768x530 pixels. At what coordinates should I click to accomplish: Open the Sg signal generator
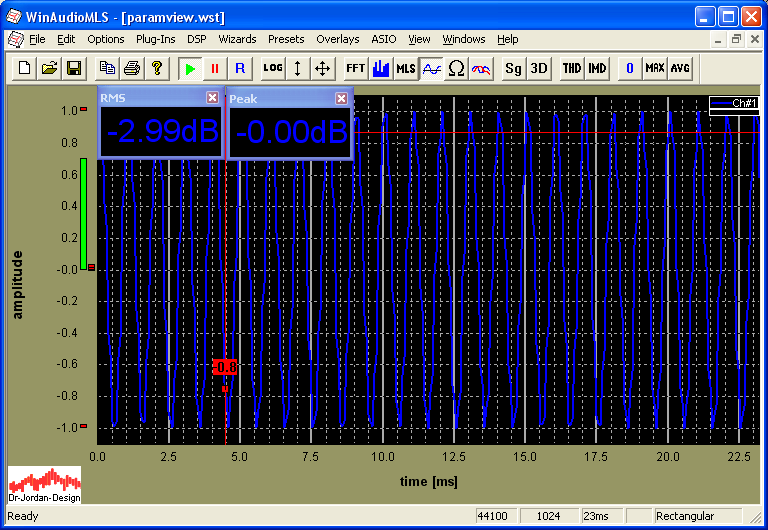coord(513,68)
